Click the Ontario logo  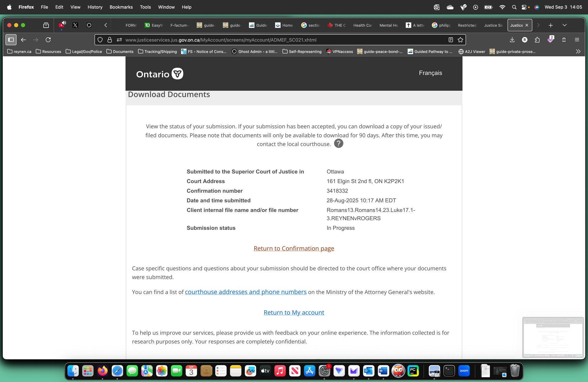(160, 74)
